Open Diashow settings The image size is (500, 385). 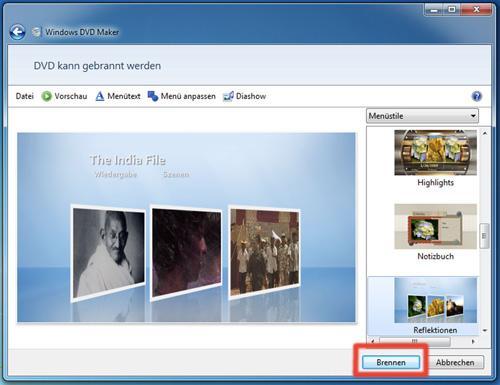(251, 96)
